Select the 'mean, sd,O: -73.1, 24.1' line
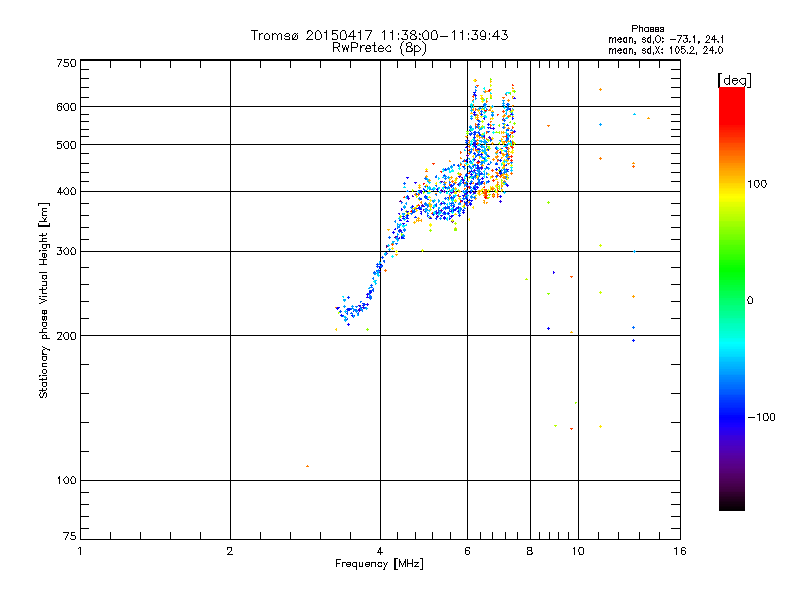The width and height of the screenshot is (800, 600). tap(666, 39)
